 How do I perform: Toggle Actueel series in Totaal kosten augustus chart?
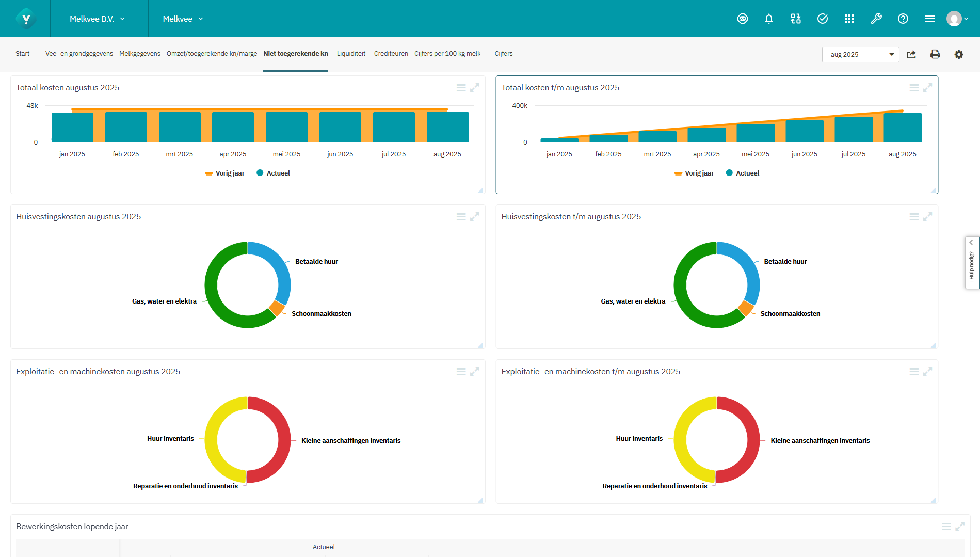point(274,173)
